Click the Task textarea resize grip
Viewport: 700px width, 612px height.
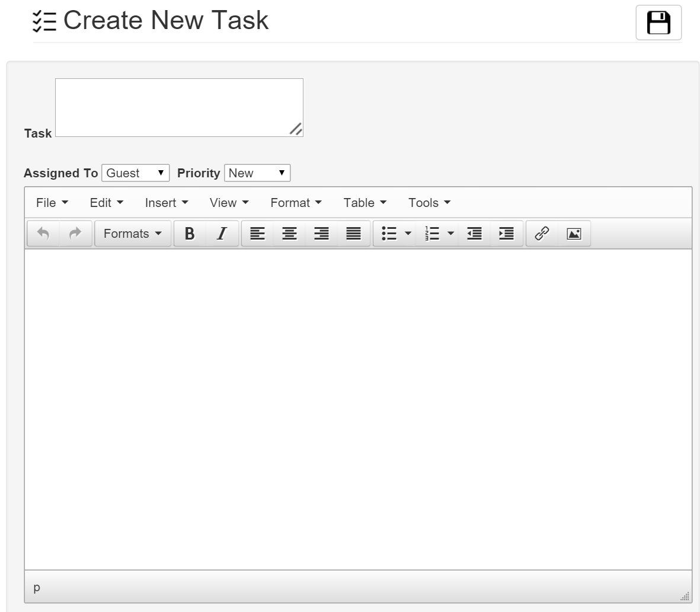coord(296,129)
